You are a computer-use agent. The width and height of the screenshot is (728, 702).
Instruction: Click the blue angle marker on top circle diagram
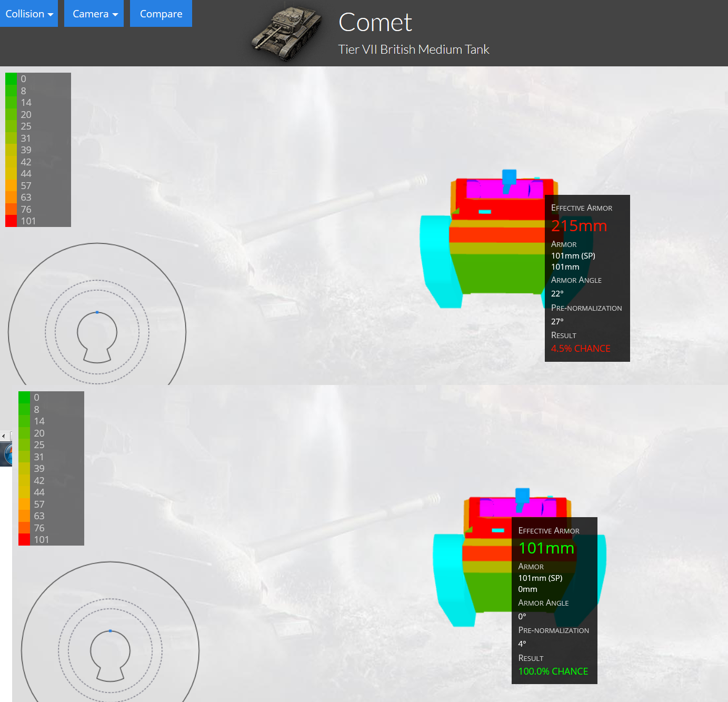click(x=97, y=312)
